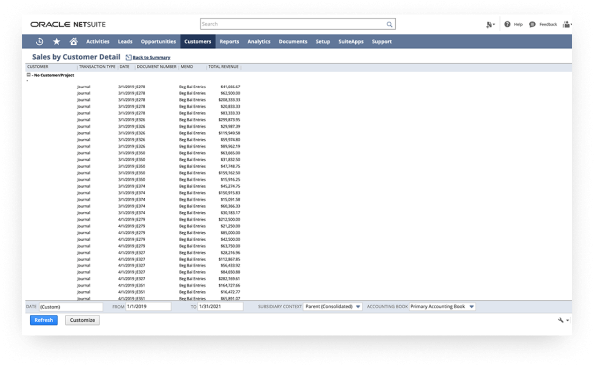Open the Setup menu

323,42
